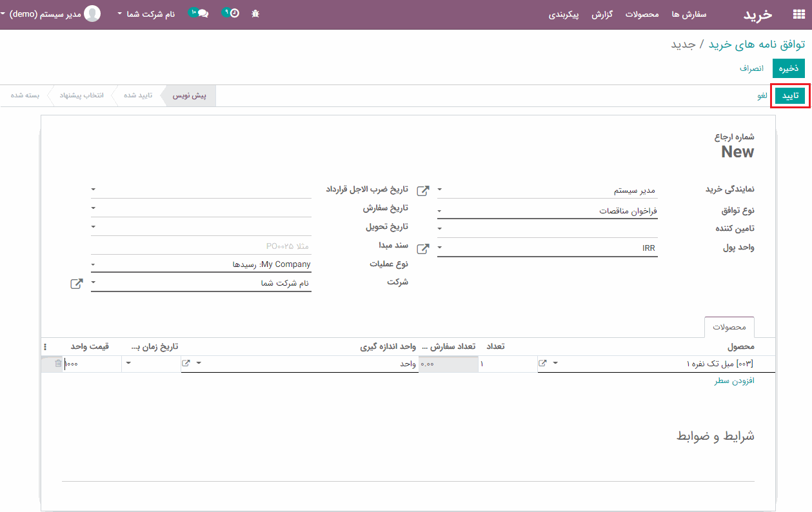Open external link next to واحد پول IRR
The width and height of the screenshot is (812, 512).
423,249
